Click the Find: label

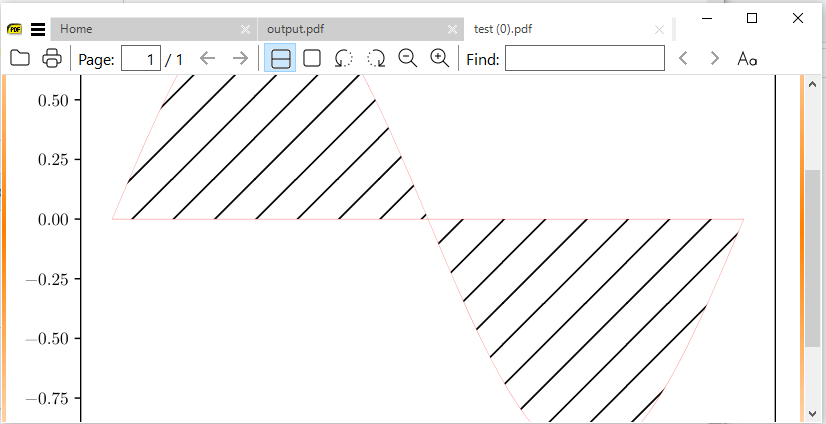(x=483, y=60)
